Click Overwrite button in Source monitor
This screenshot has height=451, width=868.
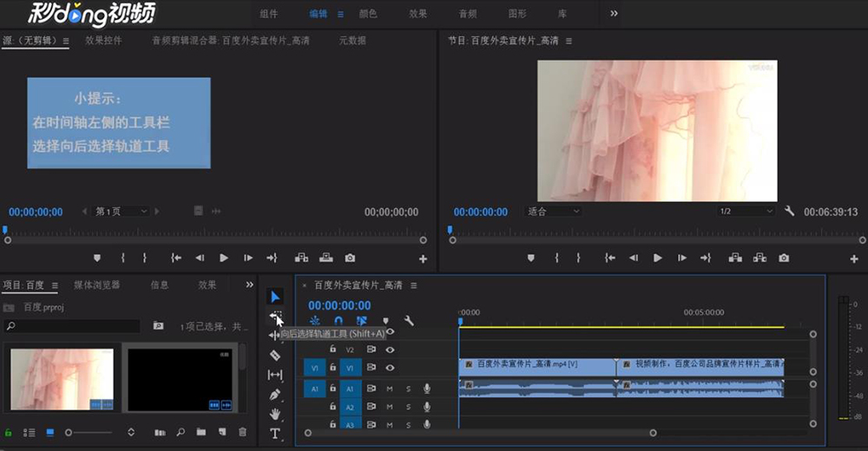tap(326, 258)
